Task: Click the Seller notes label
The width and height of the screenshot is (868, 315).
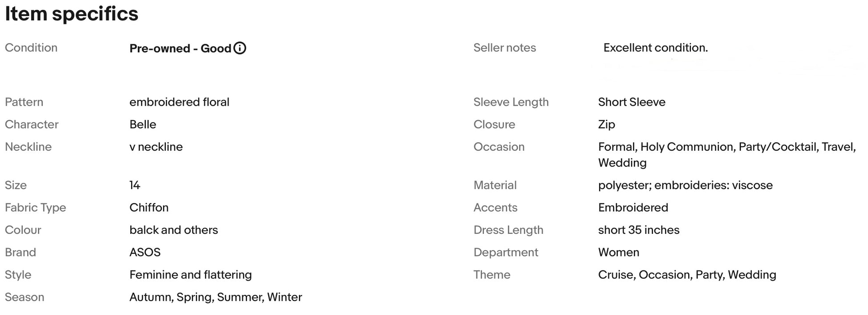Action: tap(504, 48)
